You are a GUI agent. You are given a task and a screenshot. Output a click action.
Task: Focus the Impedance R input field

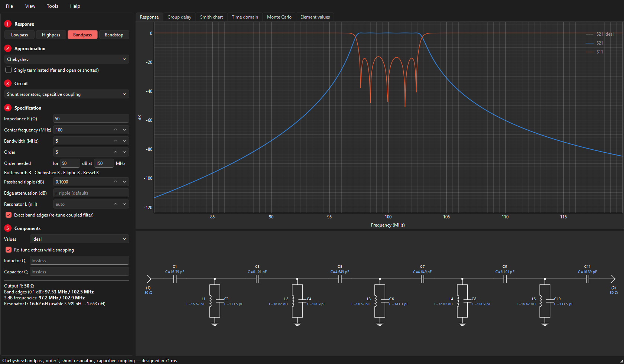tap(91, 118)
